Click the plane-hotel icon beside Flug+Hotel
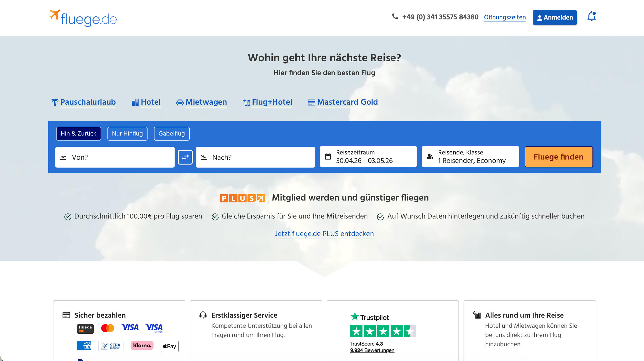This screenshot has height=361, width=644. coord(246,102)
